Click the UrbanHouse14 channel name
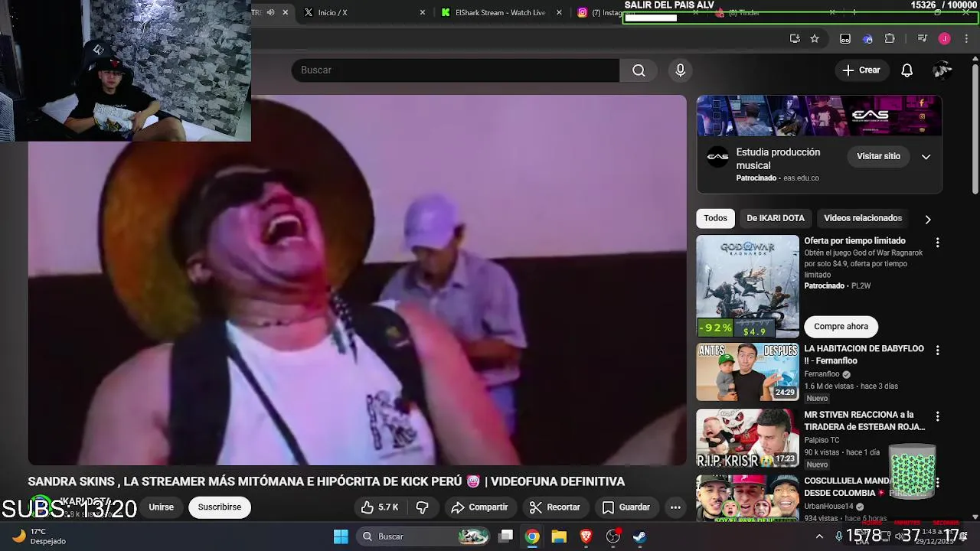Viewport: 980px width, 551px height. tap(828, 507)
